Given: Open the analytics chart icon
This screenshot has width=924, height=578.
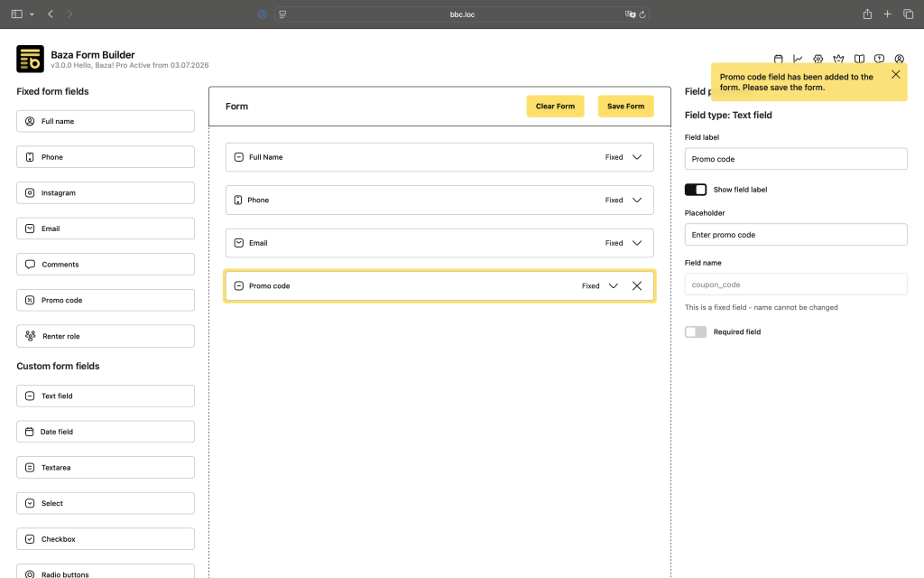Looking at the screenshot, I should click(x=798, y=59).
